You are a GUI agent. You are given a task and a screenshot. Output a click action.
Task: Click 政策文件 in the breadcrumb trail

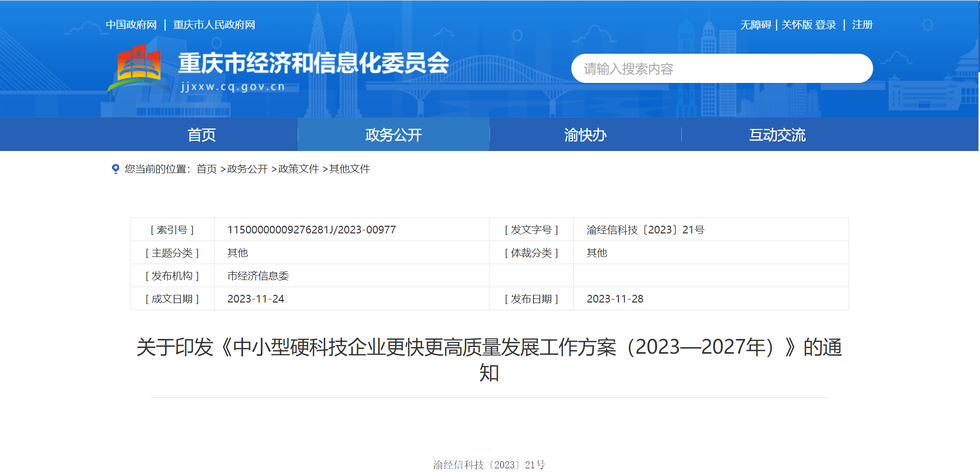pyautogui.click(x=299, y=169)
